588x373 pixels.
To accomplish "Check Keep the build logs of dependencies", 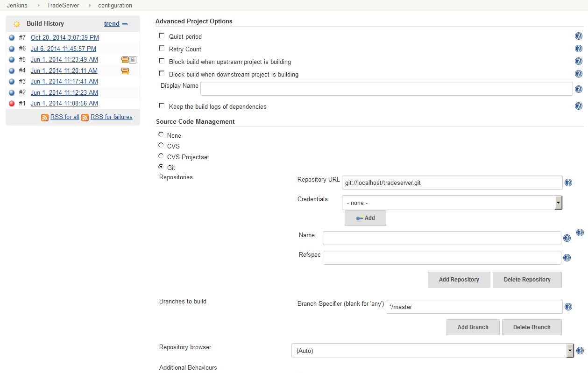I will pyautogui.click(x=162, y=106).
